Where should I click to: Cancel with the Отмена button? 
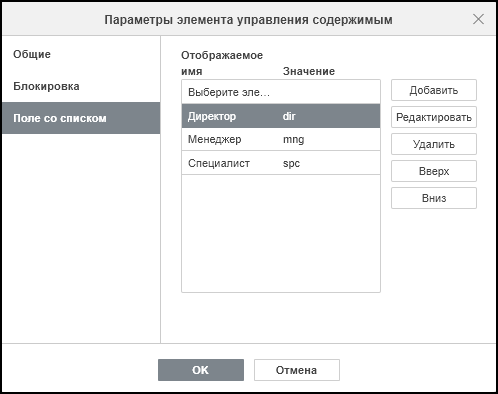click(297, 370)
